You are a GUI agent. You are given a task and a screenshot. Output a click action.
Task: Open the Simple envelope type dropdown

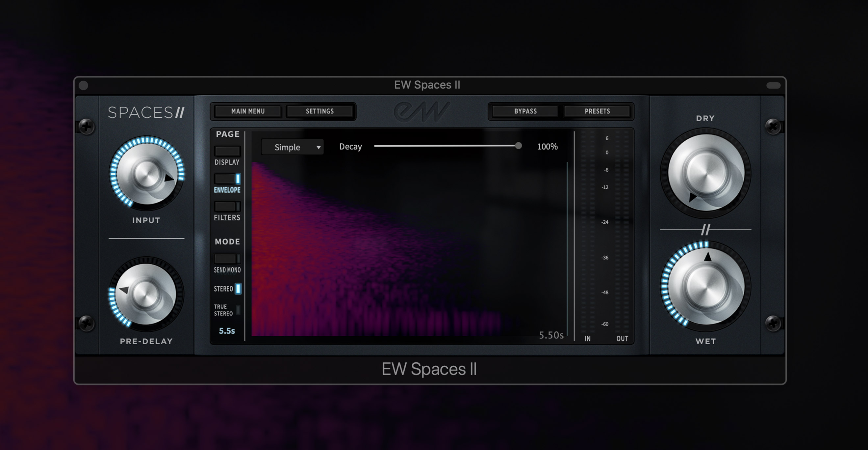[292, 147]
